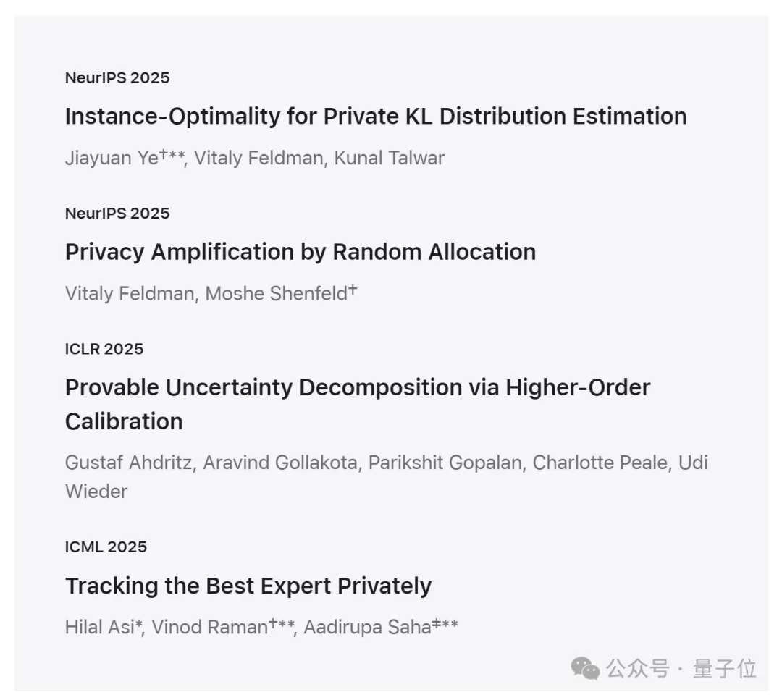Click the ICML 2025 venue label
This screenshot has height=700, width=782.
[106, 547]
